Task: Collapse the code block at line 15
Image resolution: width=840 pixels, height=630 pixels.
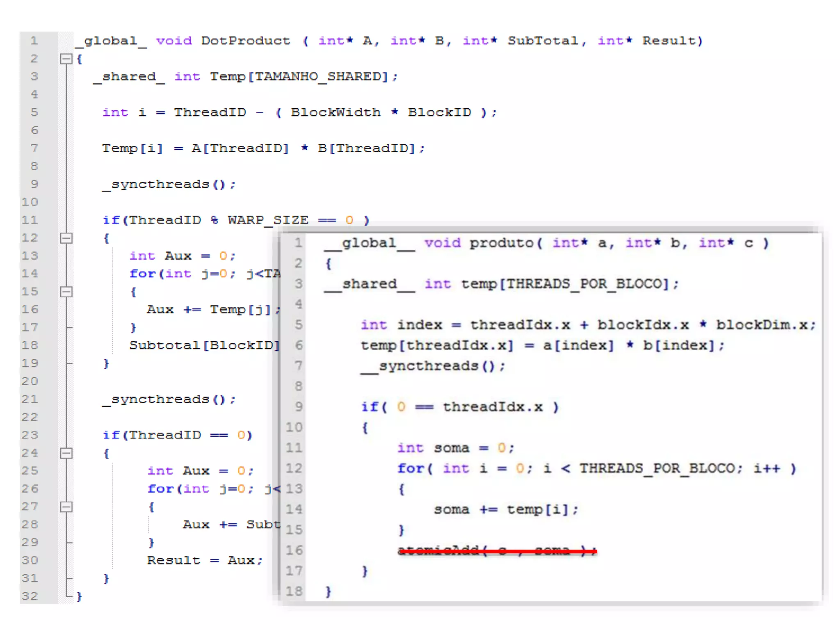Action: click(66, 292)
